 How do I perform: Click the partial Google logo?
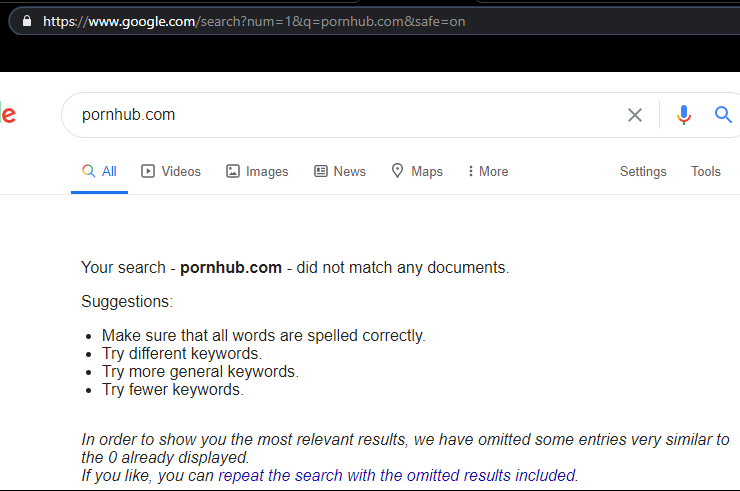[x=8, y=114]
